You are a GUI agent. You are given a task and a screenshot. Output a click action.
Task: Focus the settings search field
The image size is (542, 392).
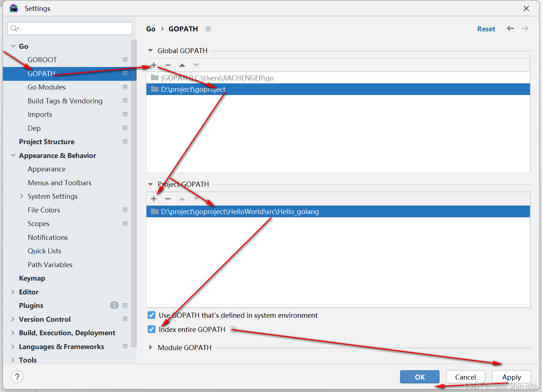(70, 28)
